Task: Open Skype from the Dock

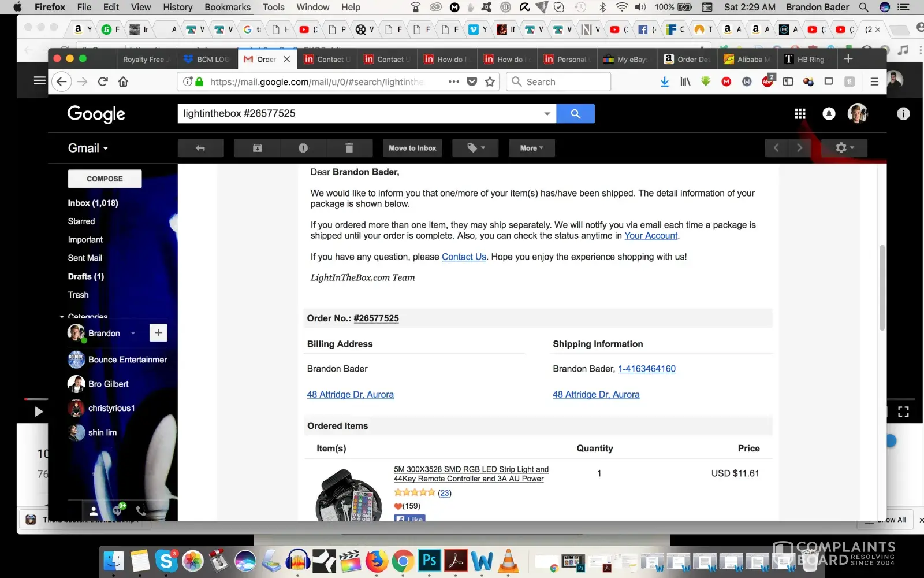Action: 166,561
